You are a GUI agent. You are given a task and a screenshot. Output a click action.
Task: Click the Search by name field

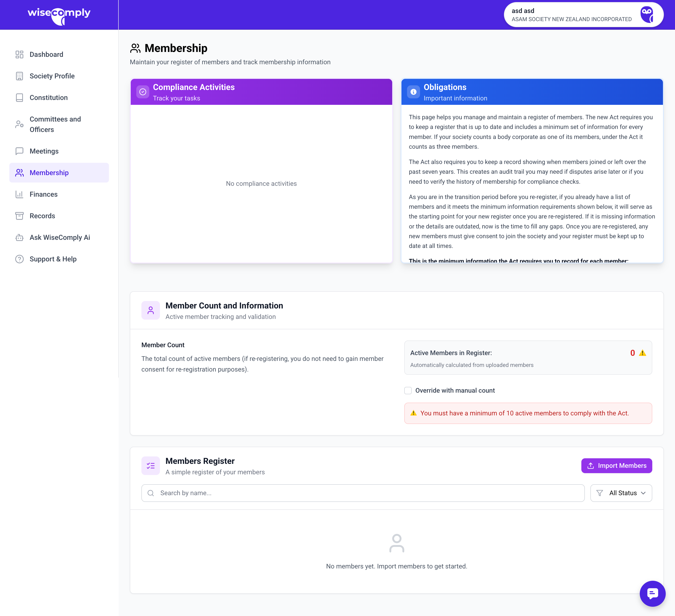363,493
